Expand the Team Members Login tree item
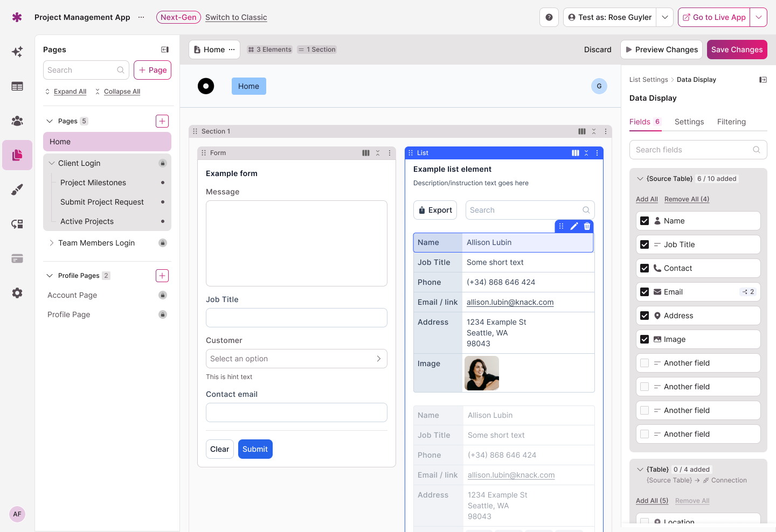The height and width of the screenshot is (532, 776). 52,243
